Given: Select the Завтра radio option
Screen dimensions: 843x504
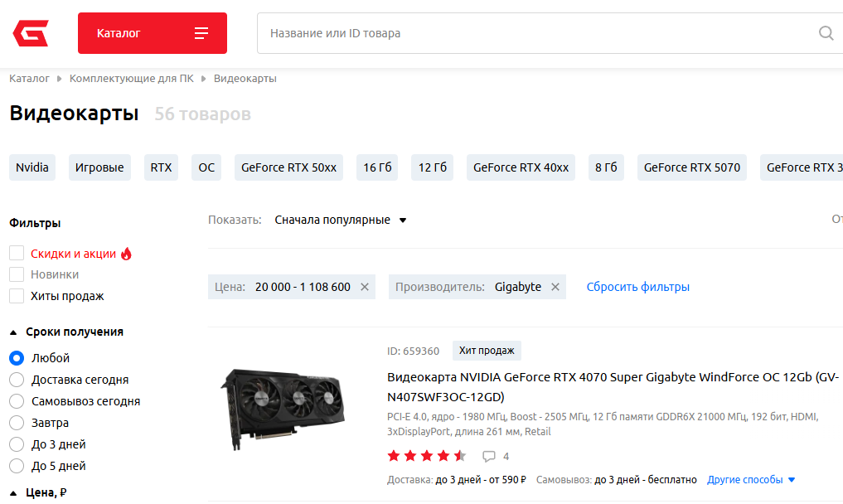Looking at the screenshot, I should pyautogui.click(x=17, y=423).
